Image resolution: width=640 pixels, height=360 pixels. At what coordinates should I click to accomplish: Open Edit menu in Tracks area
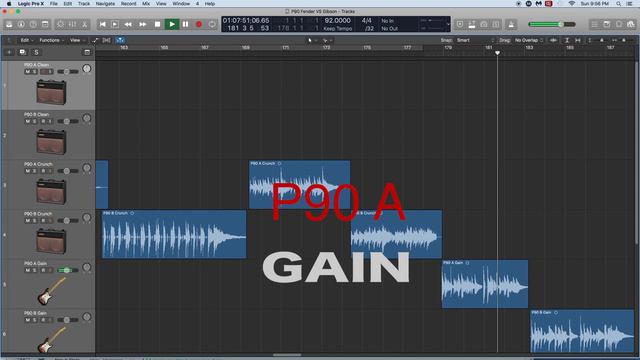coord(27,40)
